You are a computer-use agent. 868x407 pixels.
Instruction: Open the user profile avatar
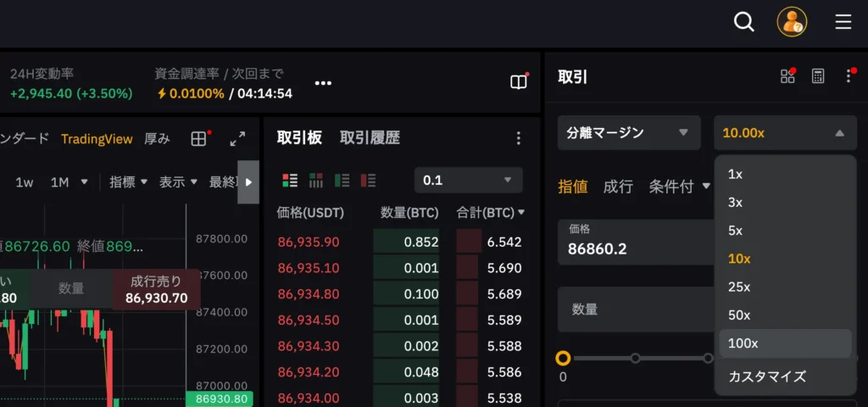792,22
